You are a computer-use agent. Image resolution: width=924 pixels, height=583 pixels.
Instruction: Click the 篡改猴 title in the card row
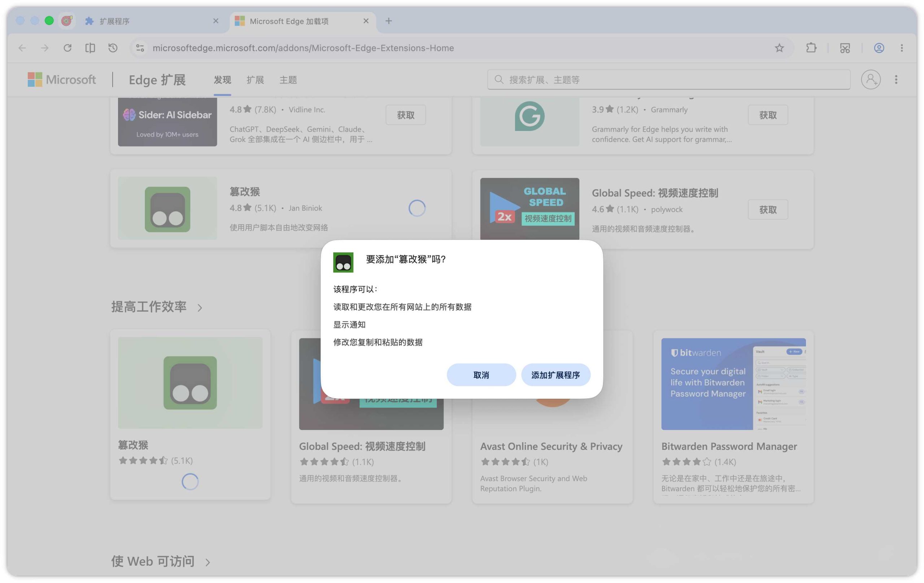133,445
